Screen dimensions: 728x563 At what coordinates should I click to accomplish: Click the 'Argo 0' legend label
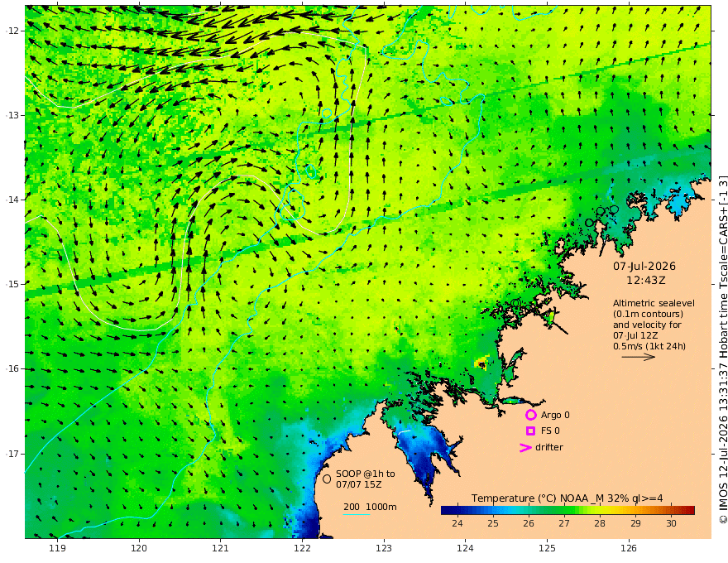point(555,415)
